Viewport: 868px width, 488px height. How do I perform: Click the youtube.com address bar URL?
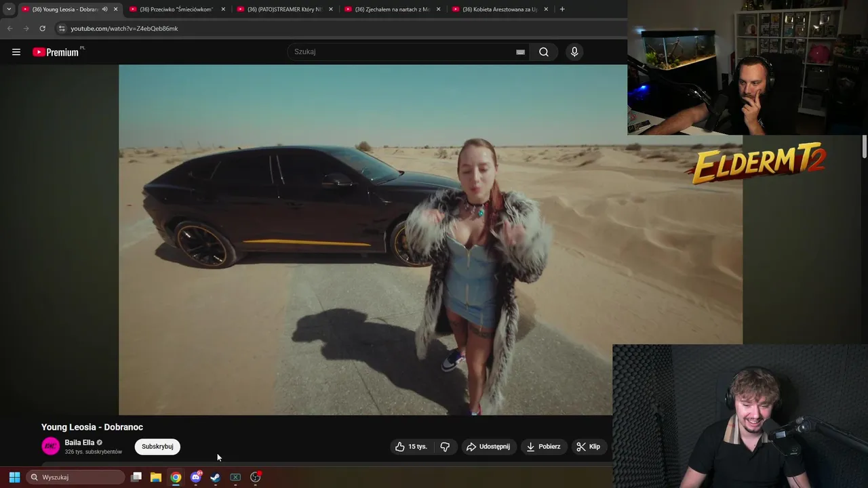(124, 28)
